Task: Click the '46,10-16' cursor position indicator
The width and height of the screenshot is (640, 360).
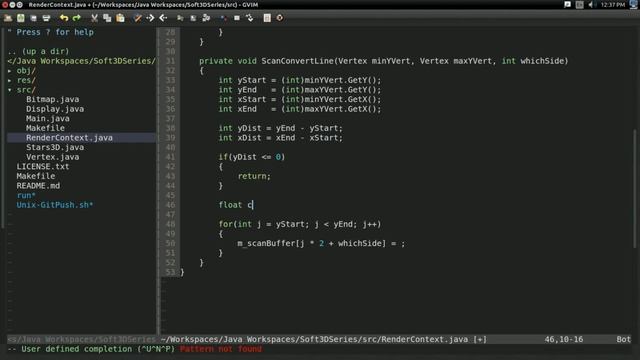Action: [564, 339]
